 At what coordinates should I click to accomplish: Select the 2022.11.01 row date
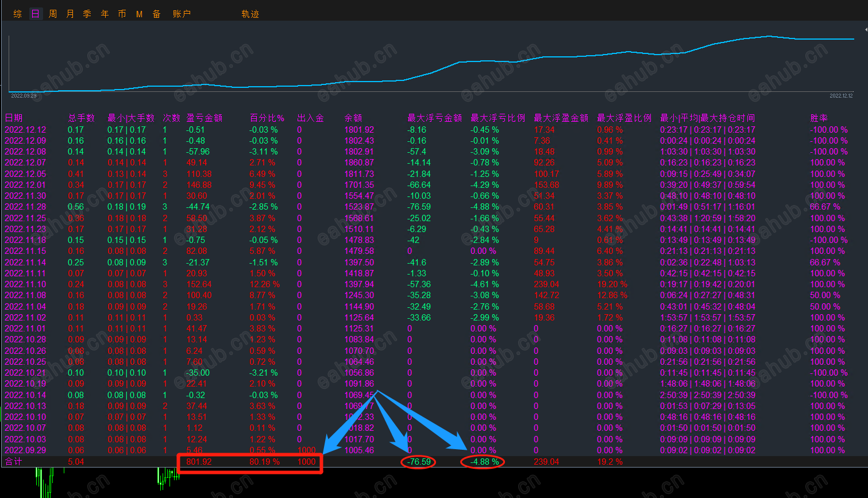(25, 329)
